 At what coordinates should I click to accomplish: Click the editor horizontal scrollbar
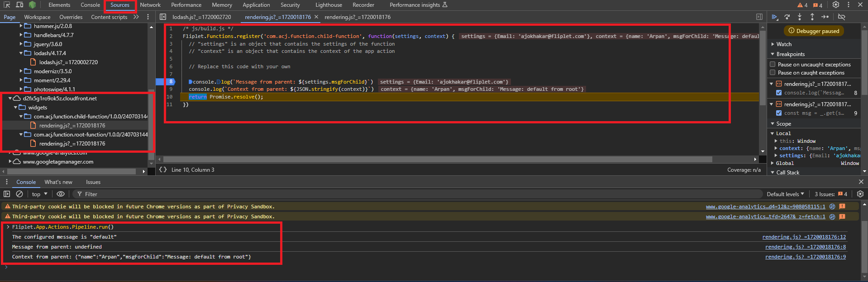[x=438, y=159]
